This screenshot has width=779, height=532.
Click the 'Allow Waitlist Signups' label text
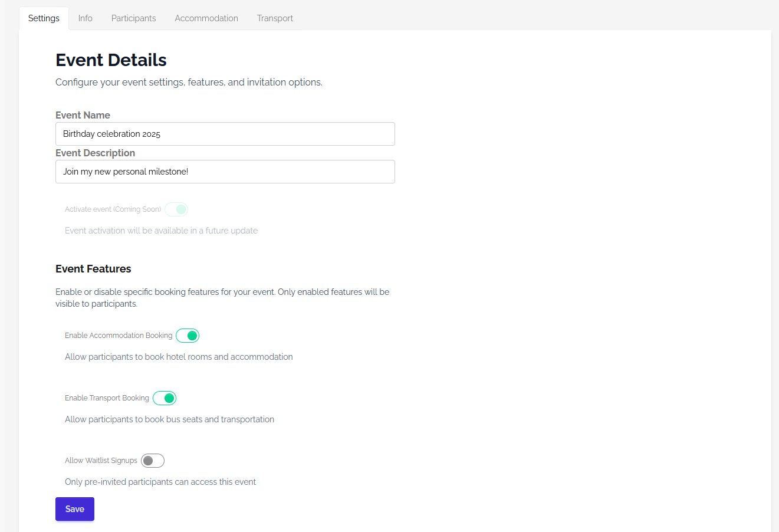point(101,461)
